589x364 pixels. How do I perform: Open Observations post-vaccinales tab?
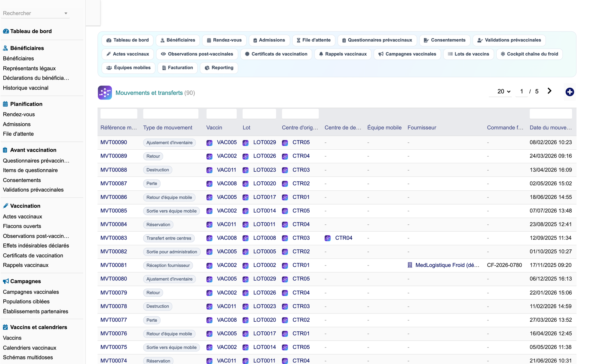[197, 54]
